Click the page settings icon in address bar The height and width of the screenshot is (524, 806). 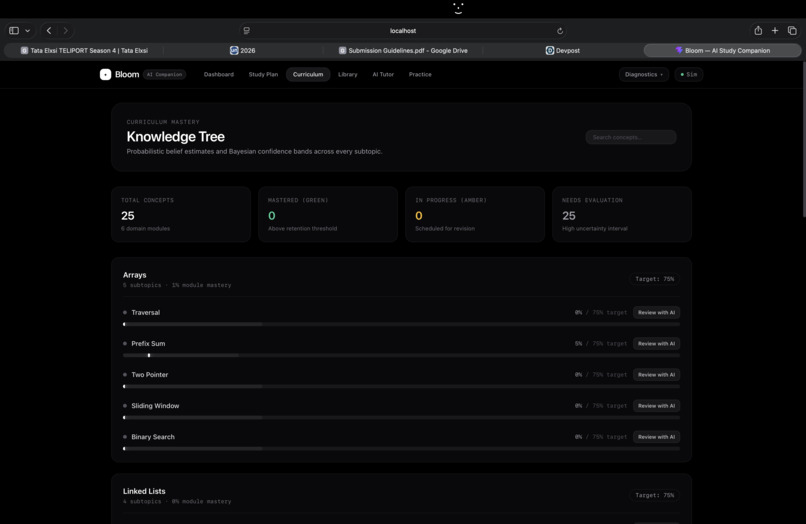coord(247,31)
